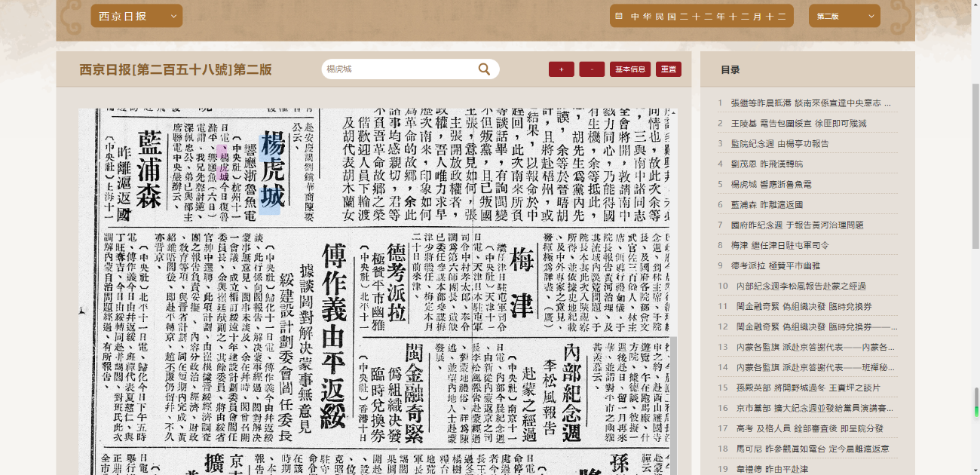Image resolution: width=980 pixels, height=475 pixels.
Task: Click the title 西京日报[第二百五十八號]第二版
Action: click(176, 69)
